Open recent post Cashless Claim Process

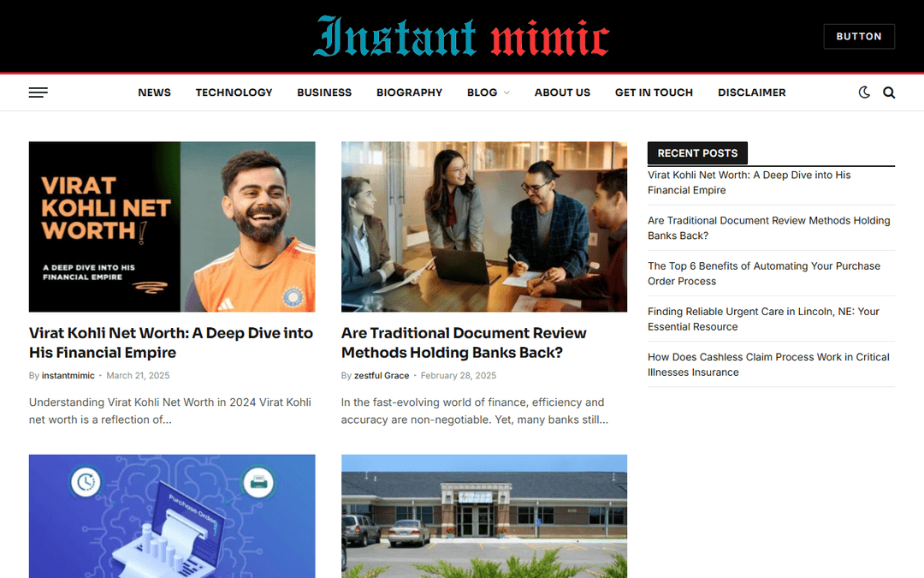(768, 365)
